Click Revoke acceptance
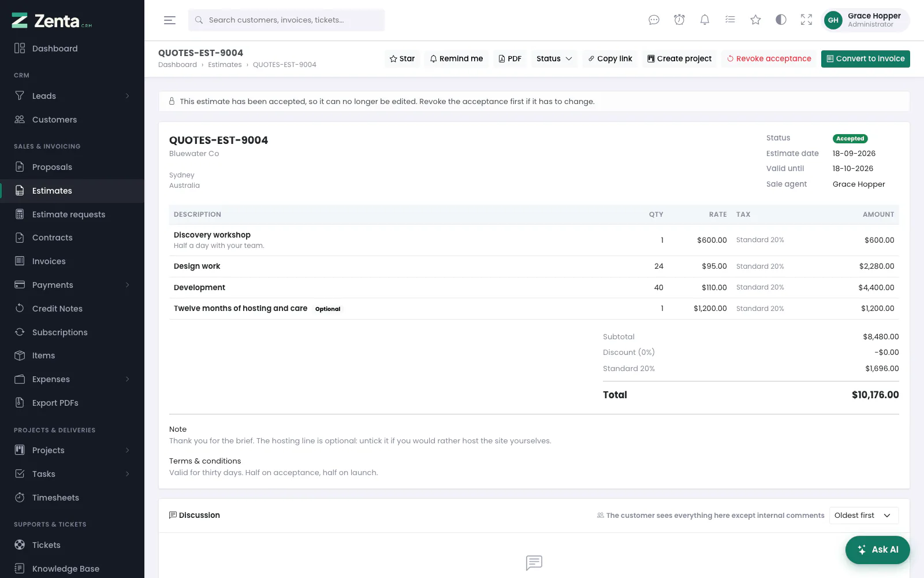The image size is (924, 578). (x=769, y=59)
